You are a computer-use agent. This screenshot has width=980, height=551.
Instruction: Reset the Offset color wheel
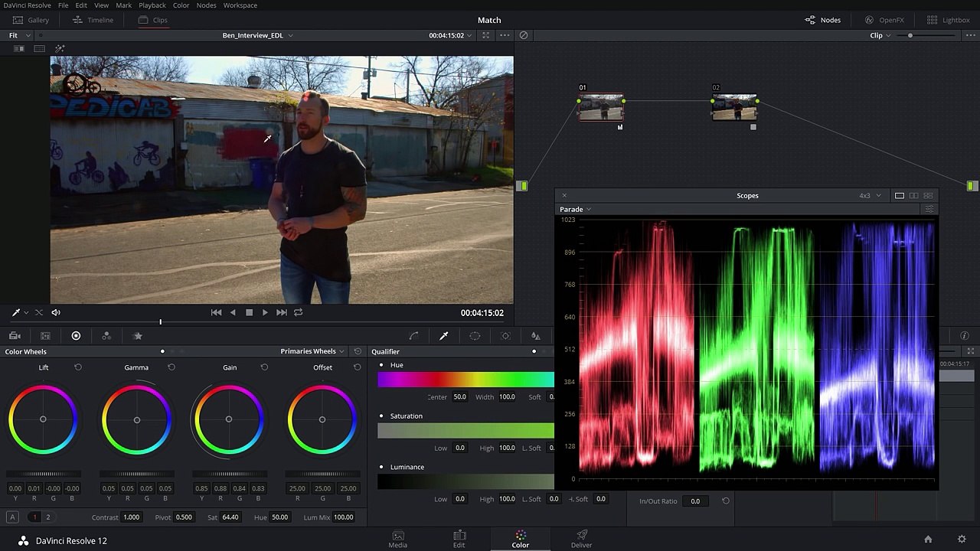coord(357,367)
